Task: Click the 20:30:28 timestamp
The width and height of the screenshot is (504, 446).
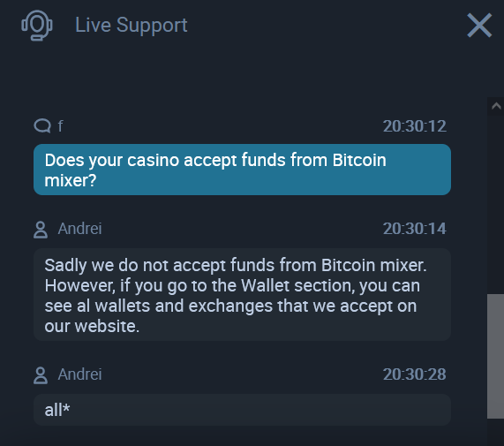Action: click(x=414, y=374)
